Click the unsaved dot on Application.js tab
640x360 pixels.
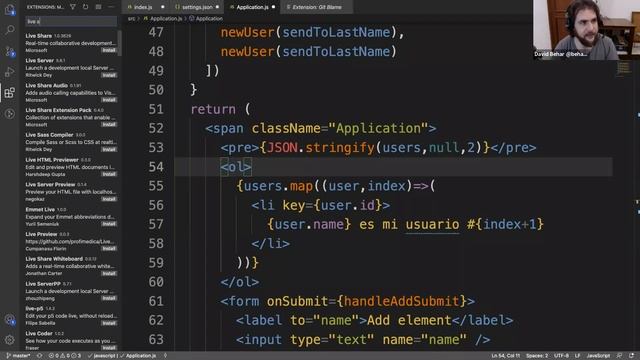273,7
